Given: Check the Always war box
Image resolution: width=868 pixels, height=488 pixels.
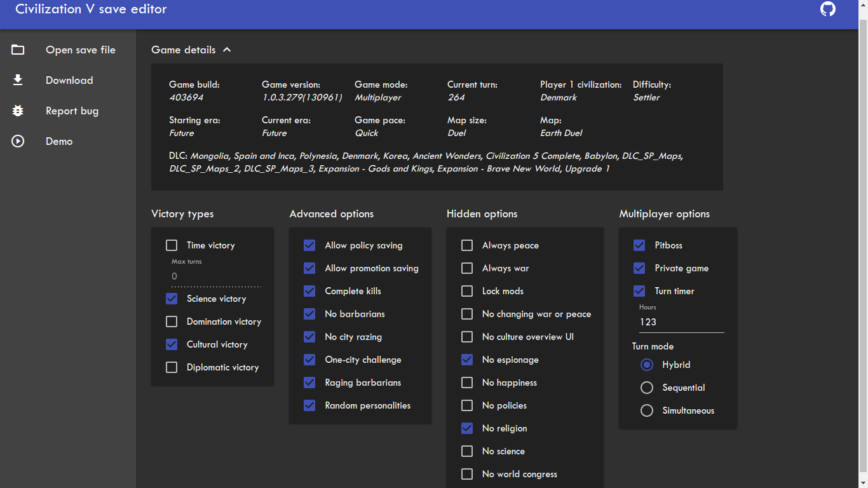Looking at the screenshot, I should click(x=467, y=268).
